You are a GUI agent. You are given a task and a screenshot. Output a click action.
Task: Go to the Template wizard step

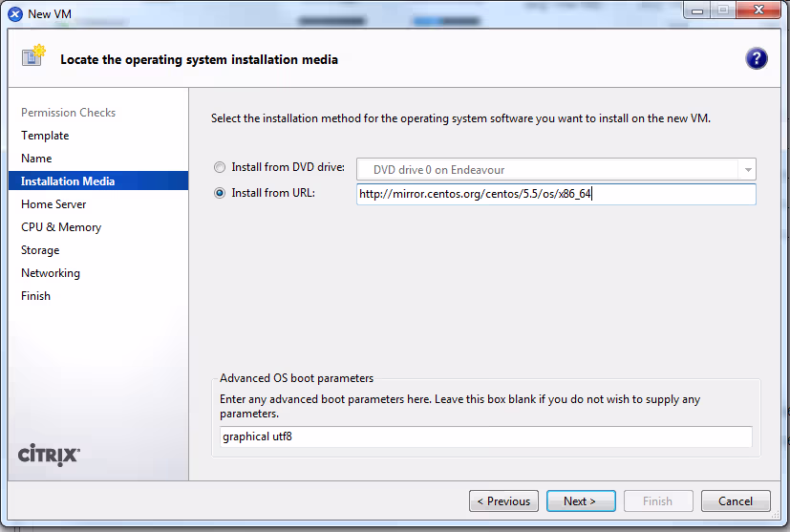click(45, 136)
